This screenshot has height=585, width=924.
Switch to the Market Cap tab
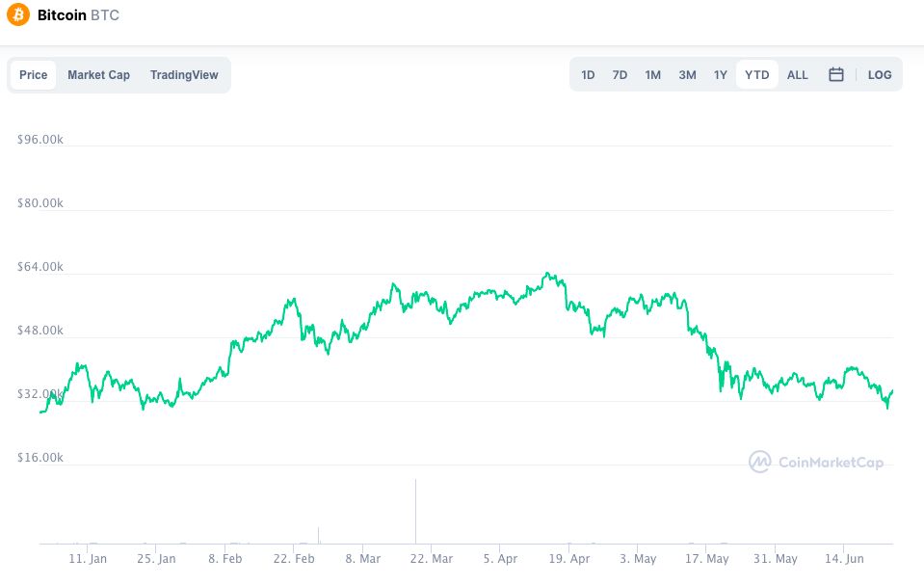point(98,75)
